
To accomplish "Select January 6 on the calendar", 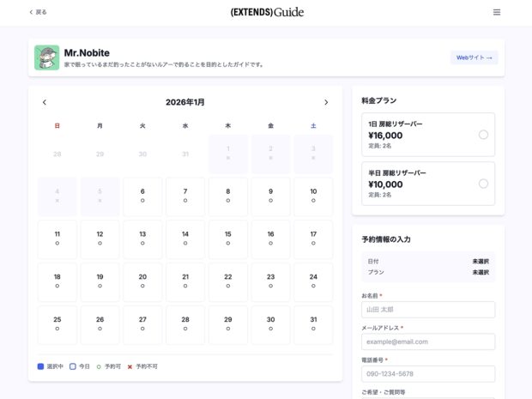I will [142, 196].
